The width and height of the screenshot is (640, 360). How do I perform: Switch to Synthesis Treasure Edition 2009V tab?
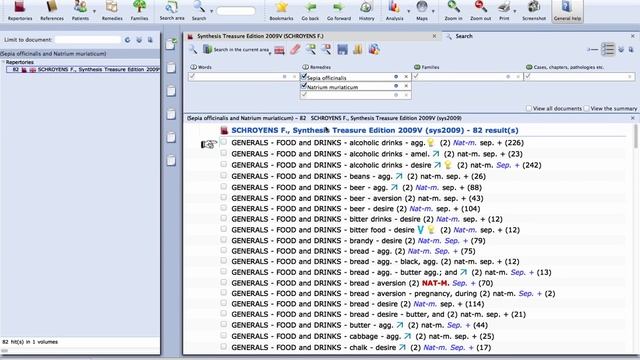pos(260,36)
